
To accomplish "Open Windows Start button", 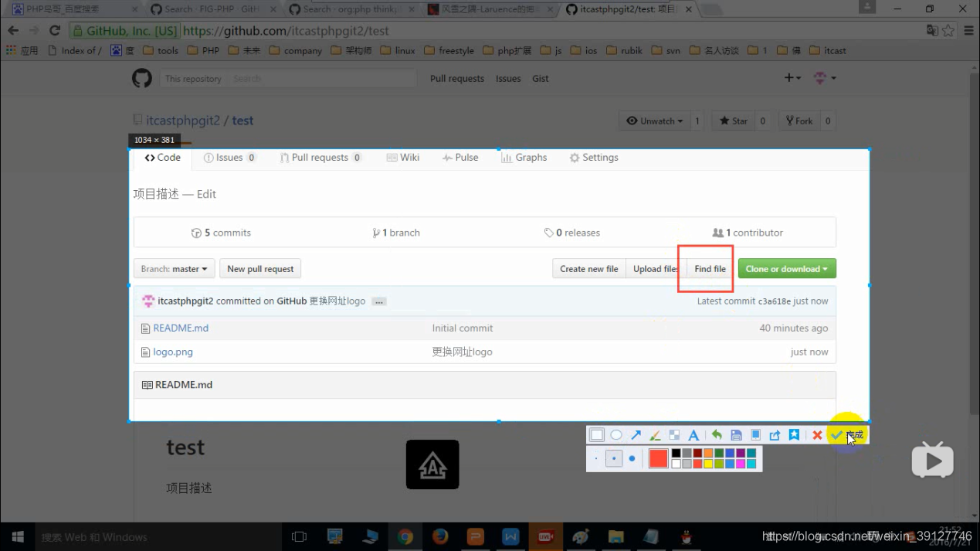I will pyautogui.click(x=18, y=537).
